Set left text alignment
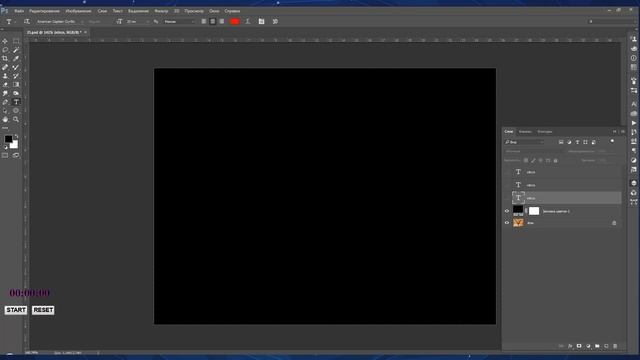640x360 pixels. (204, 21)
